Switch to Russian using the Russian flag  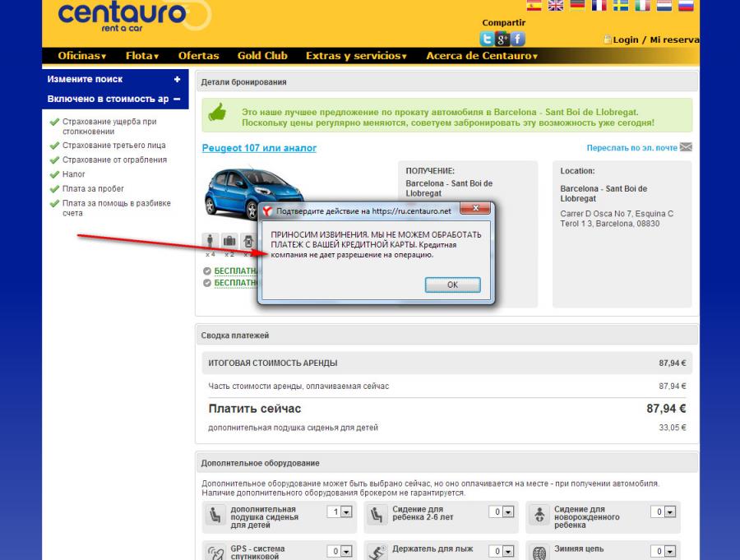tap(686, 5)
